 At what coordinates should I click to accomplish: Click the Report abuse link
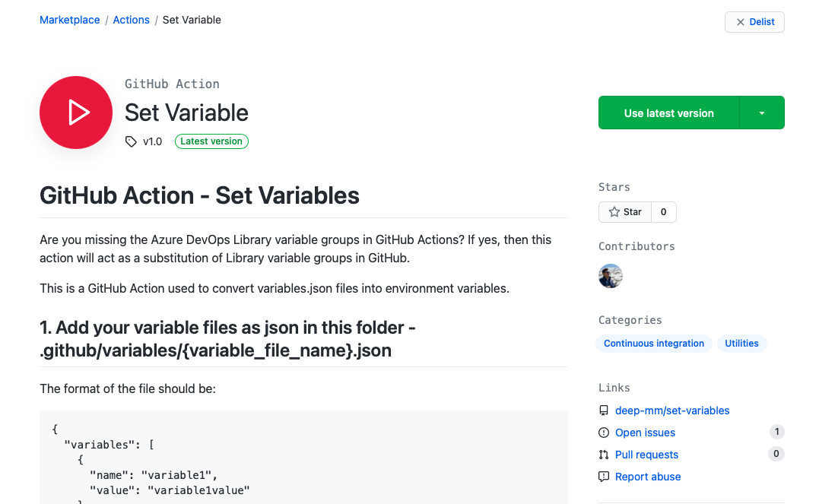[647, 476]
